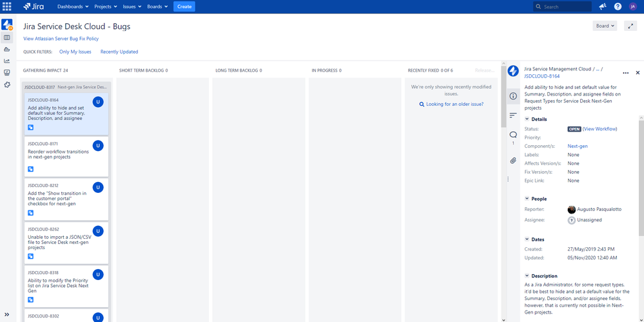Open the app switcher grid icon
Viewport: 644px width, 322px height.
[x=7, y=6]
